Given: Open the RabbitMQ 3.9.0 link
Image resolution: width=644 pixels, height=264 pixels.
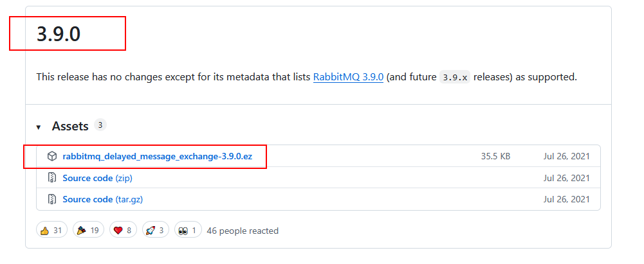Looking at the screenshot, I should click(x=349, y=77).
